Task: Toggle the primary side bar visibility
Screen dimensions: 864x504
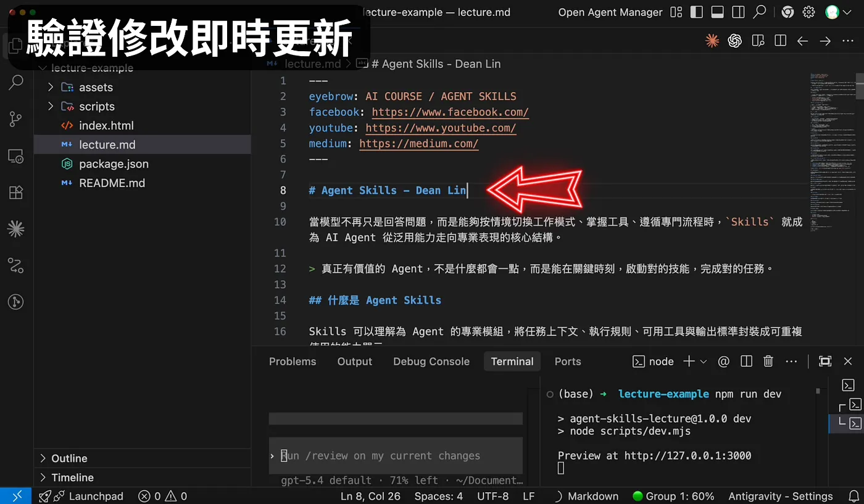Action: coord(697,12)
